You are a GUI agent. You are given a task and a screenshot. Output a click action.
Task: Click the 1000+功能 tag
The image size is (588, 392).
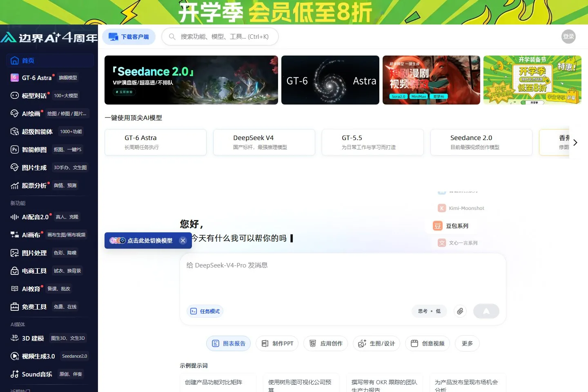click(x=71, y=131)
